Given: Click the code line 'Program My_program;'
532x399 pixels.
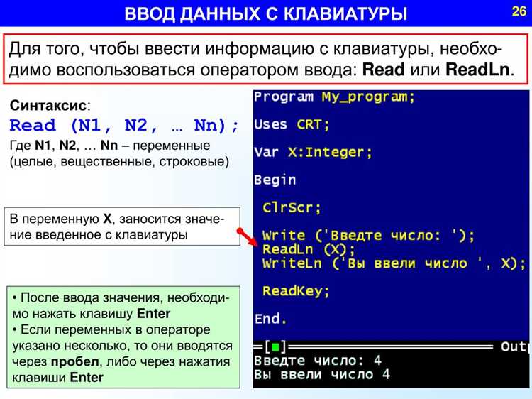Looking at the screenshot, I should click(334, 97).
